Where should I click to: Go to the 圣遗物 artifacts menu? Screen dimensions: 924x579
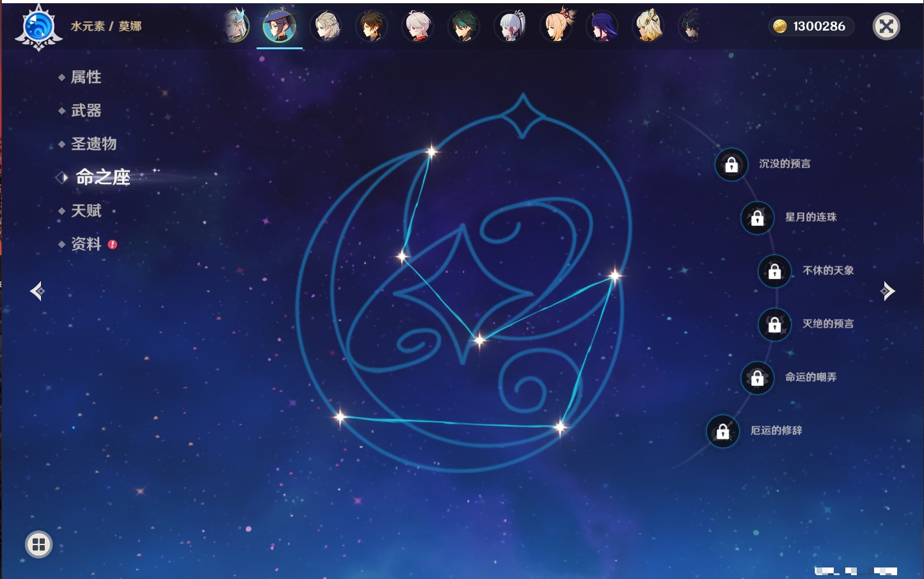click(93, 144)
